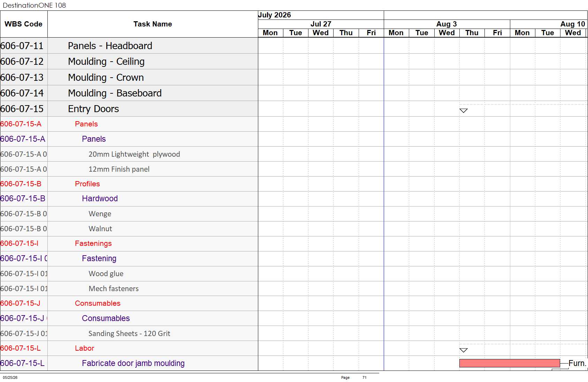Click the DestinationONE 108 project title
588x382 pixels.
click(34, 5)
